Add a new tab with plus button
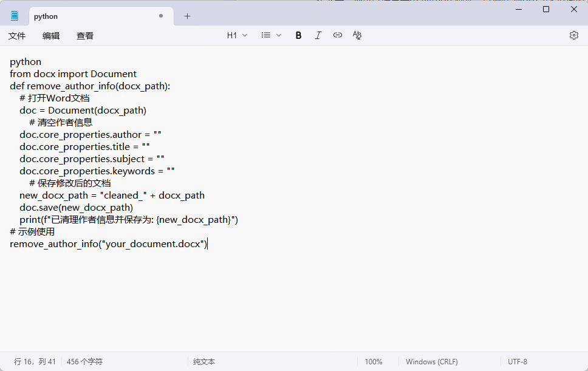588x371 pixels. [188, 16]
